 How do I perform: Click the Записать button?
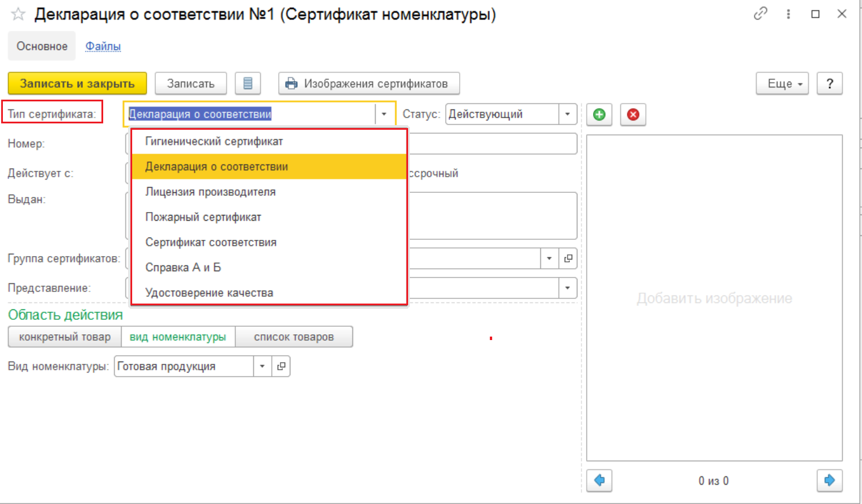(x=191, y=83)
